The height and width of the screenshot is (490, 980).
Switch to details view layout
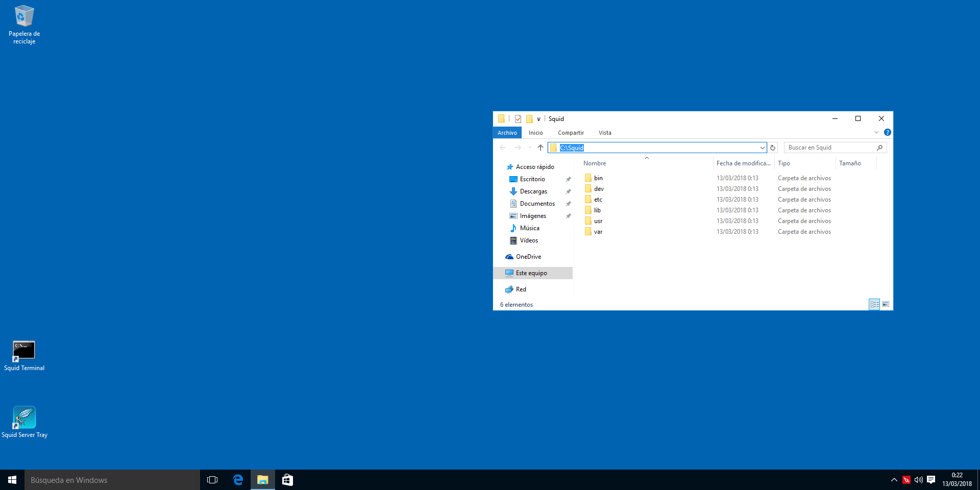(x=874, y=304)
